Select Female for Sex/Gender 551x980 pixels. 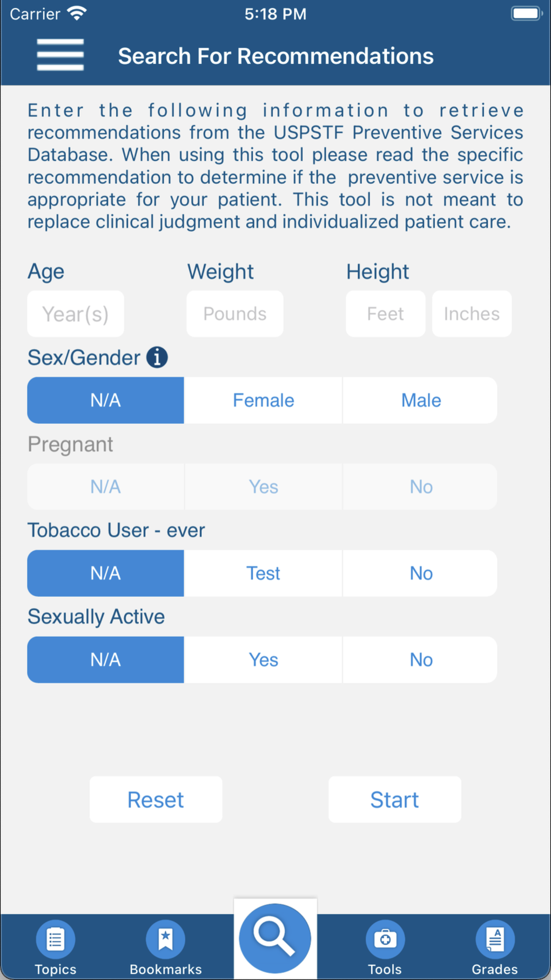[263, 401]
